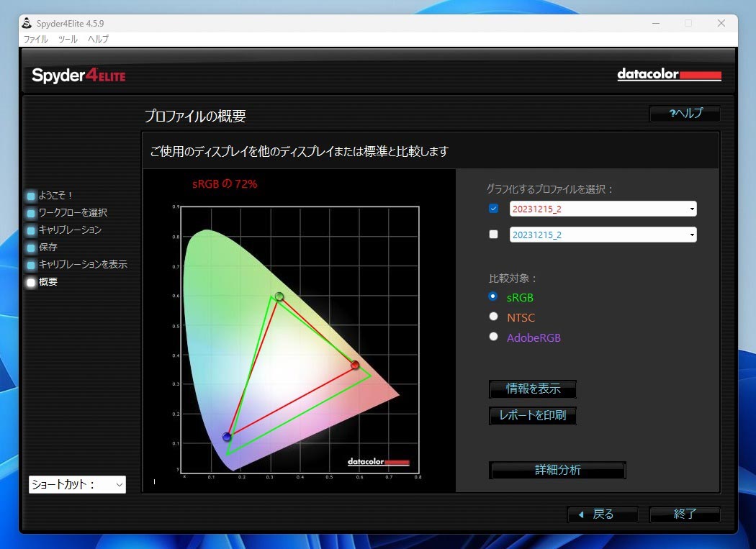The width and height of the screenshot is (756, 549).
Task: Click the red primary marker on the gamut chart
Action: (x=355, y=365)
